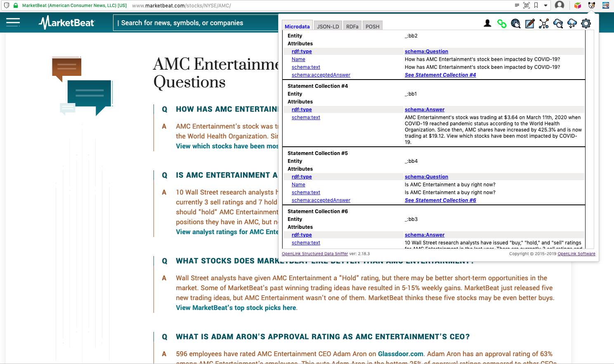Open the address bar dropdown arrow
The image size is (614, 364).
click(x=546, y=6)
